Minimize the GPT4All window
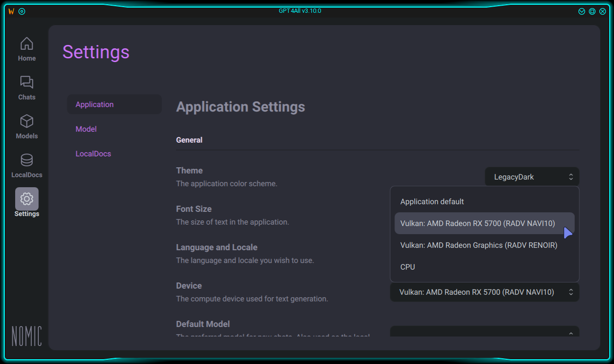The width and height of the screenshot is (614, 364). coord(582,11)
